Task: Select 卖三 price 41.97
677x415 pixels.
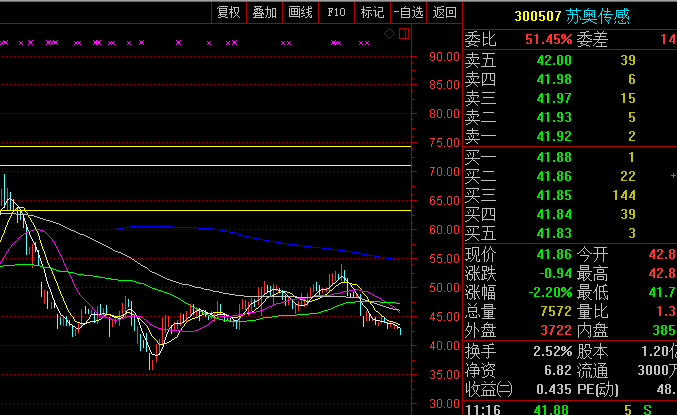Action: [554, 98]
